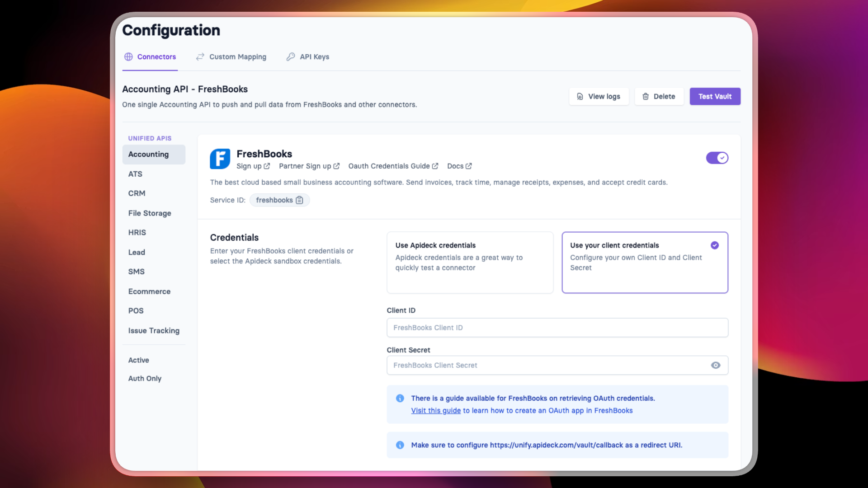Image resolution: width=868 pixels, height=488 pixels.
Task: Select the Ecommerce unified API
Action: [x=149, y=291]
